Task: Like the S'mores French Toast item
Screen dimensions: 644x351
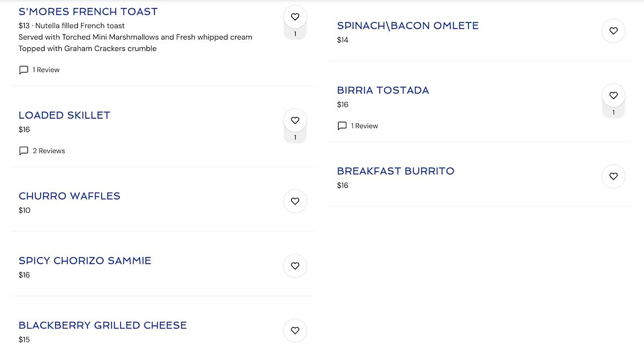Action: pyautogui.click(x=295, y=17)
